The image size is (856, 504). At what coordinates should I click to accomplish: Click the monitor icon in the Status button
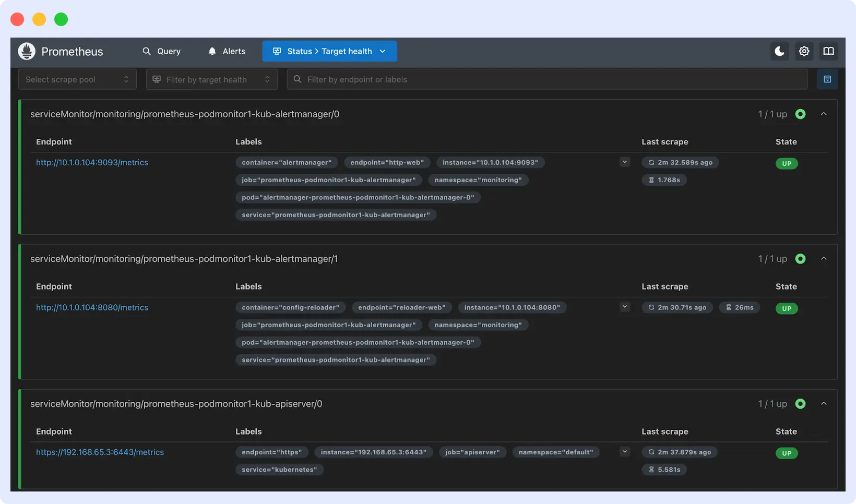pyautogui.click(x=276, y=51)
